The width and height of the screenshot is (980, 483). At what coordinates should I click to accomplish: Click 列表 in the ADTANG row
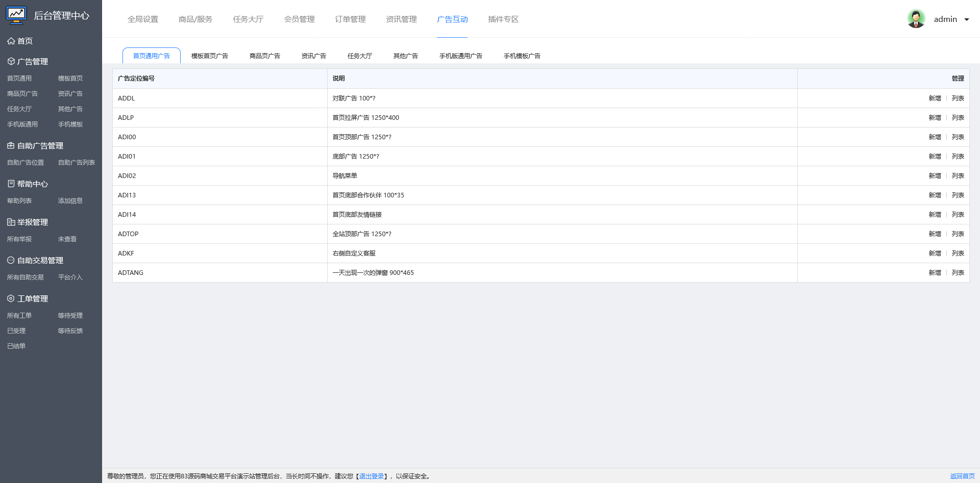(x=958, y=273)
